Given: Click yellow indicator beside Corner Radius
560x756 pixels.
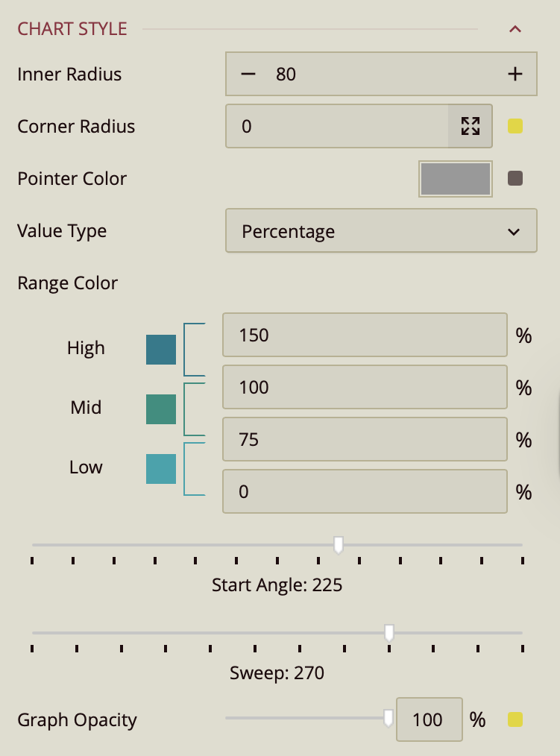Looking at the screenshot, I should tap(515, 126).
